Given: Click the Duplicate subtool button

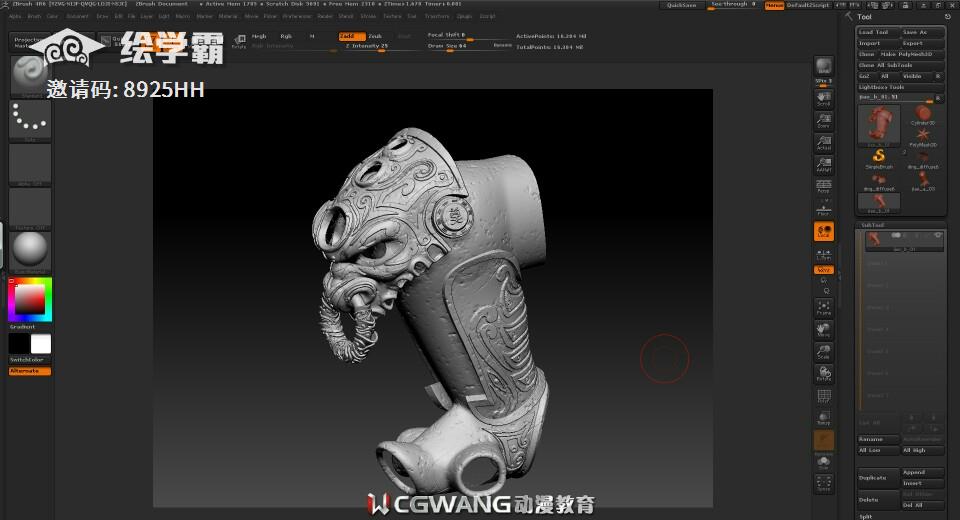Looking at the screenshot, I should coord(878,478).
